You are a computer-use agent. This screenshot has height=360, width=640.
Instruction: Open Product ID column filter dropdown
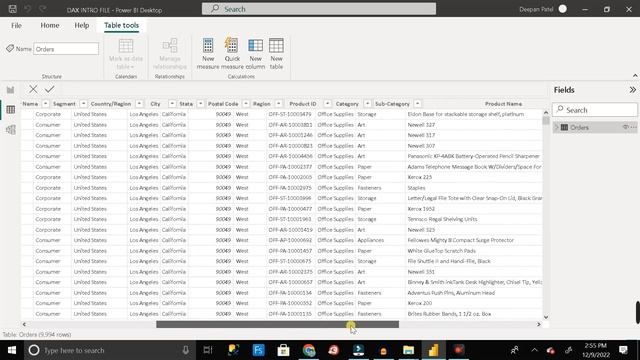click(x=327, y=104)
